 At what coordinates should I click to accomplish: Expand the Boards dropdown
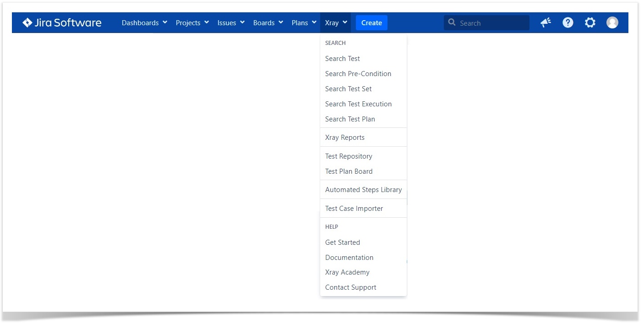click(268, 22)
